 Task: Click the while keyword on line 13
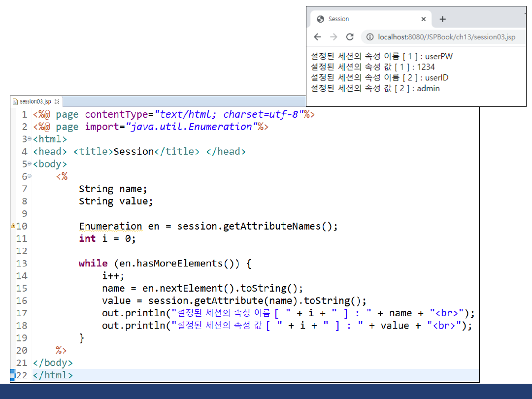[x=93, y=264]
